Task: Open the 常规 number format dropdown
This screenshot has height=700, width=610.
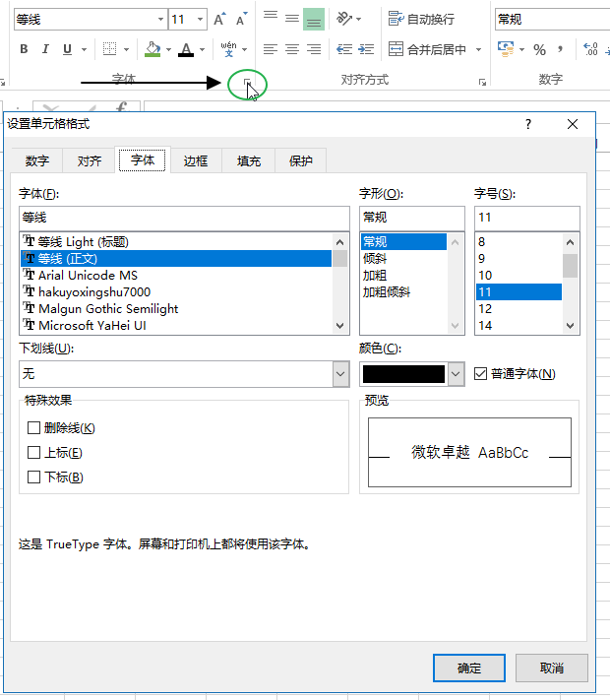Action: [x=551, y=19]
